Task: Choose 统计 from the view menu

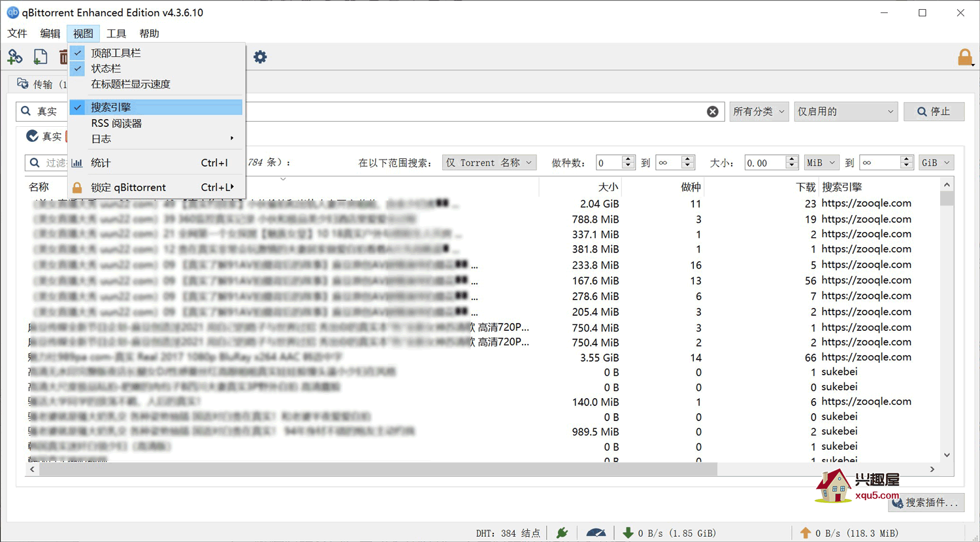Action: point(156,163)
